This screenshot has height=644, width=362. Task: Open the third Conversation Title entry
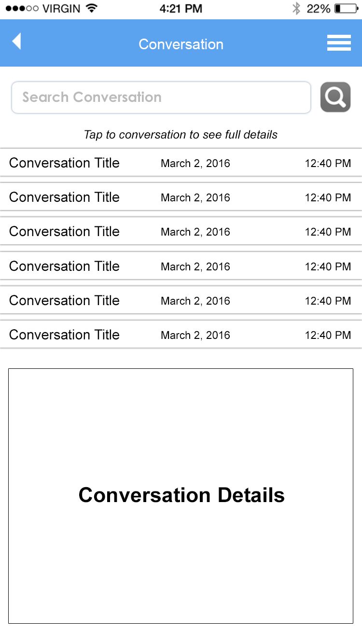click(64, 232)
